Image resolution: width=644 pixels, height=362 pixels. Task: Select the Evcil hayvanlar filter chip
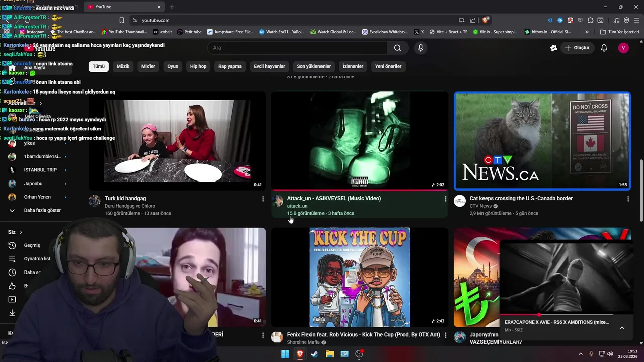point(269,66)
